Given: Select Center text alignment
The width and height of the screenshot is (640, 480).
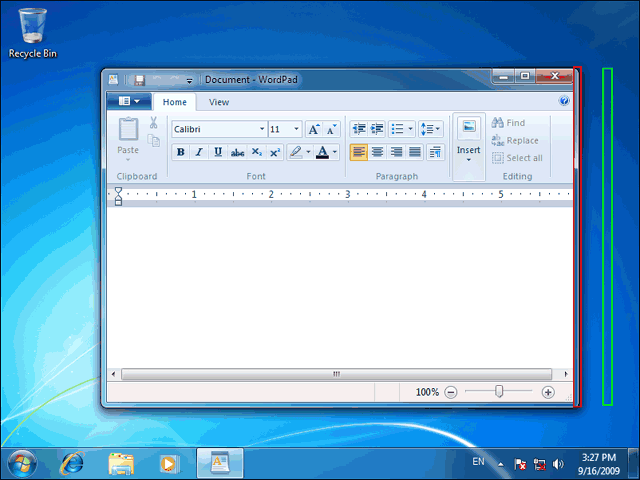Looking at the screenshot, I should (x=377, y=152).
